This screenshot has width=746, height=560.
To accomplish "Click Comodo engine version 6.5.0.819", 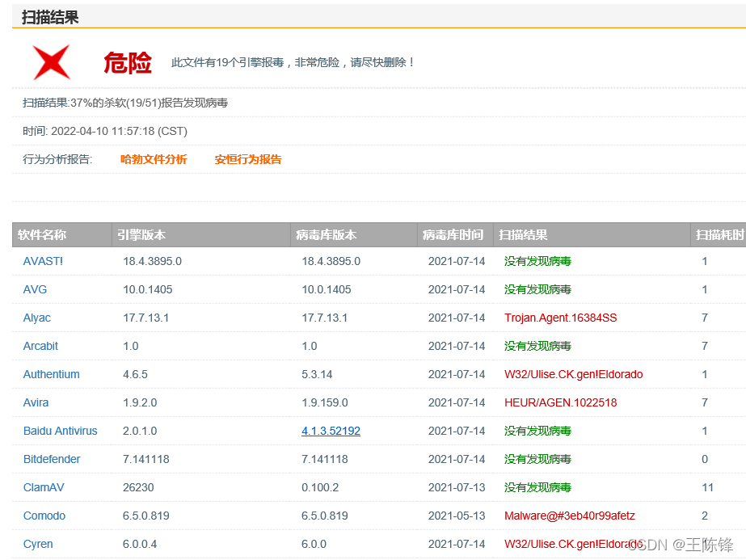I will [x=146, y=516].
